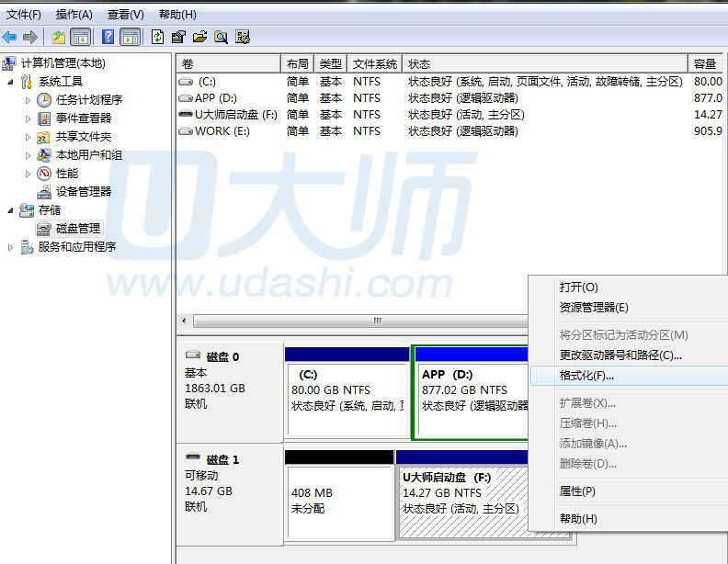Click the Back arrow toolbar icon
Viewport: 728px width, 564px height.
[x=9, y=37]
